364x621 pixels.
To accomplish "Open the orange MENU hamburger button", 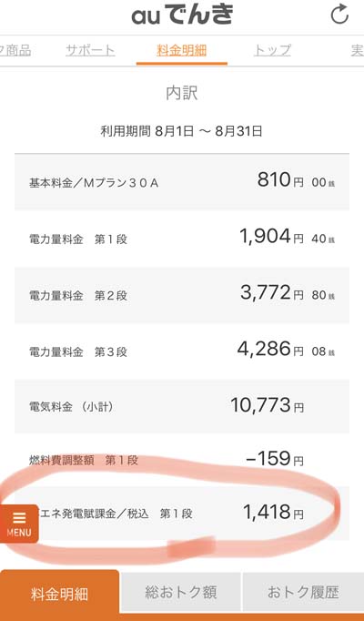I will pos(19,524).
